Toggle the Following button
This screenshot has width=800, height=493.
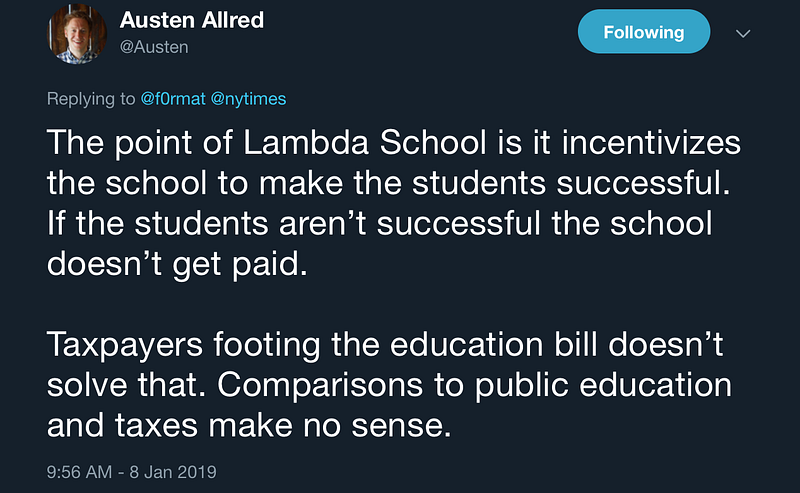pyautogui.click(x=643, y=32)
